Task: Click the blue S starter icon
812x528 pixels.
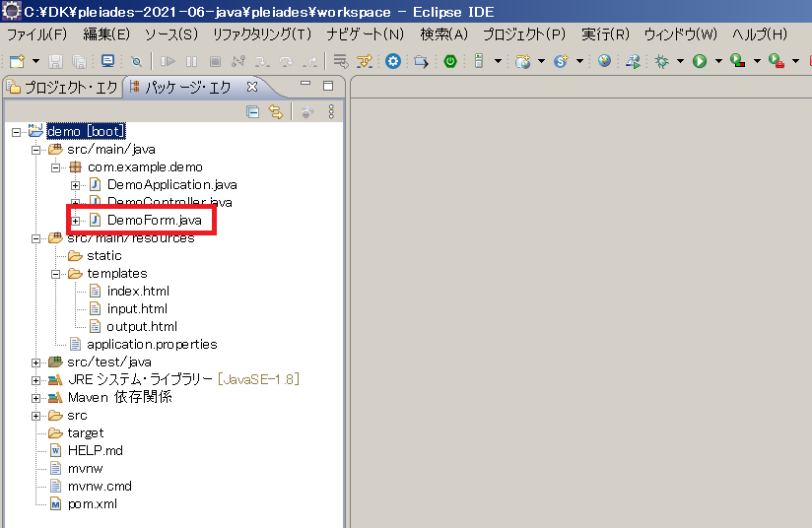Action: click(561, 61)
